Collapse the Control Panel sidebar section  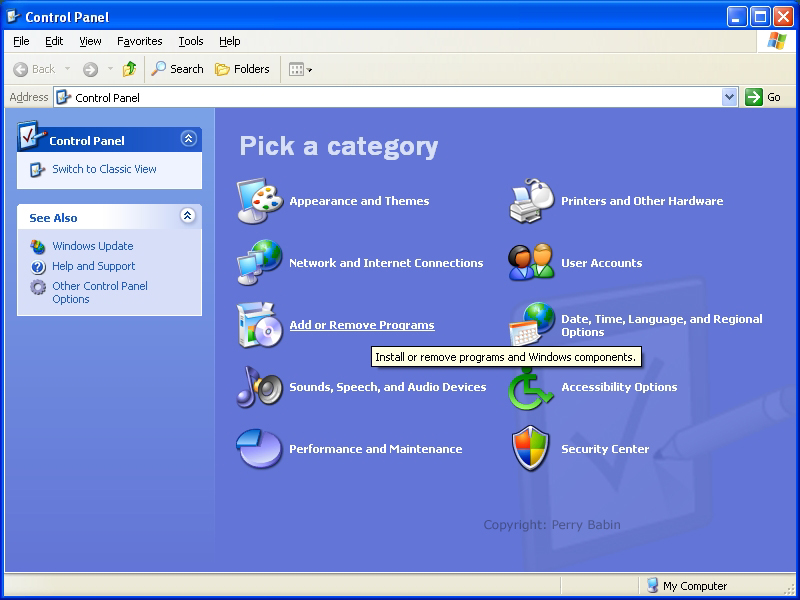coord(188,139)
